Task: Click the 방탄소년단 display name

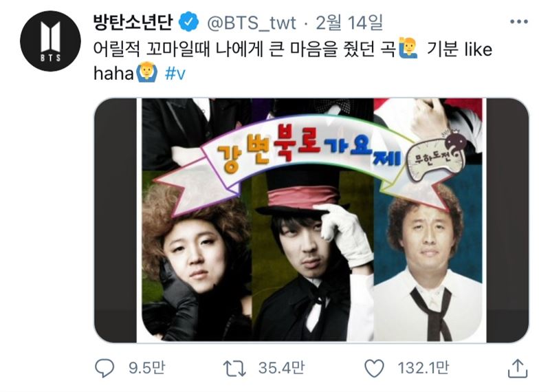Action: coord(133,22)
